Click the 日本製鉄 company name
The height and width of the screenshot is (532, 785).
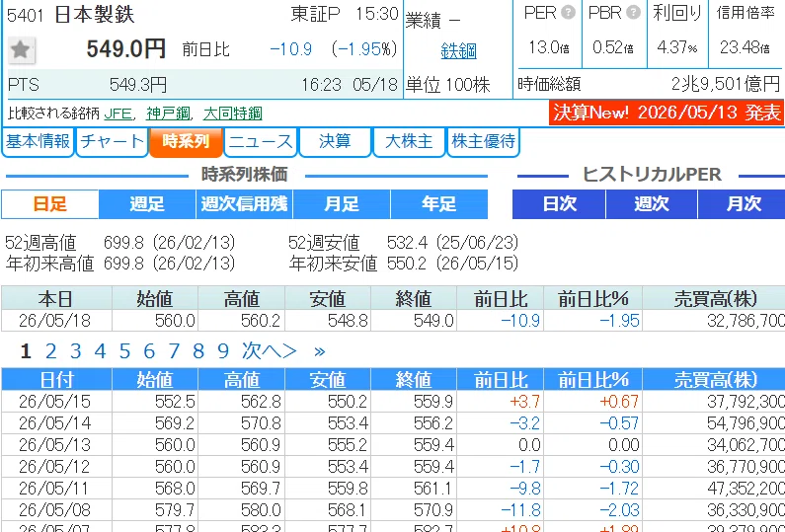[94, 14]
